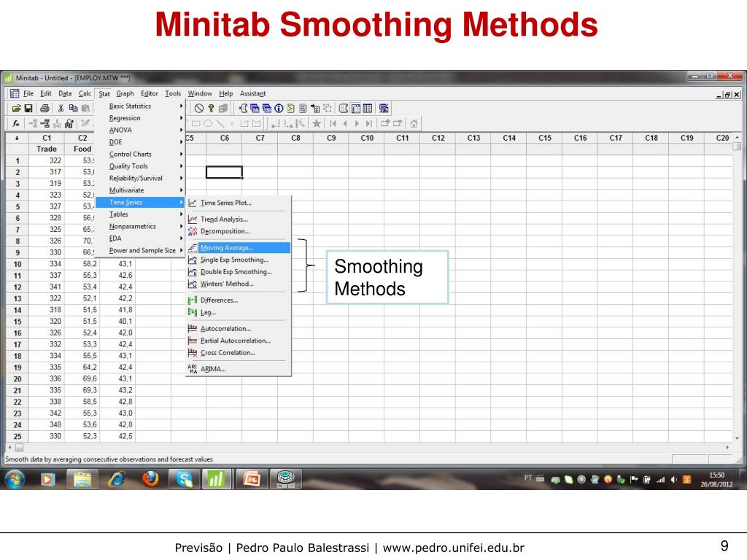This screenshot has width=747, height=560.
Task: Click the volume speaker tray icon
Action: [x=673, y=480]
